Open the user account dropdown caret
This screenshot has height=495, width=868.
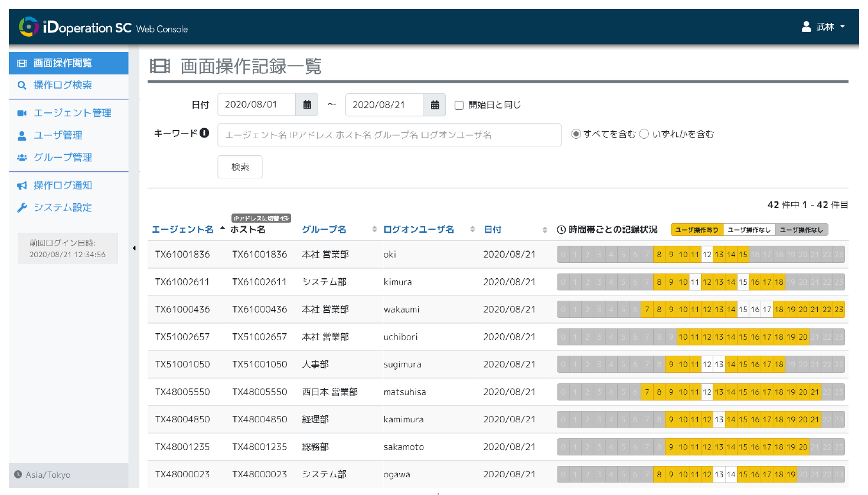[843, 27]
